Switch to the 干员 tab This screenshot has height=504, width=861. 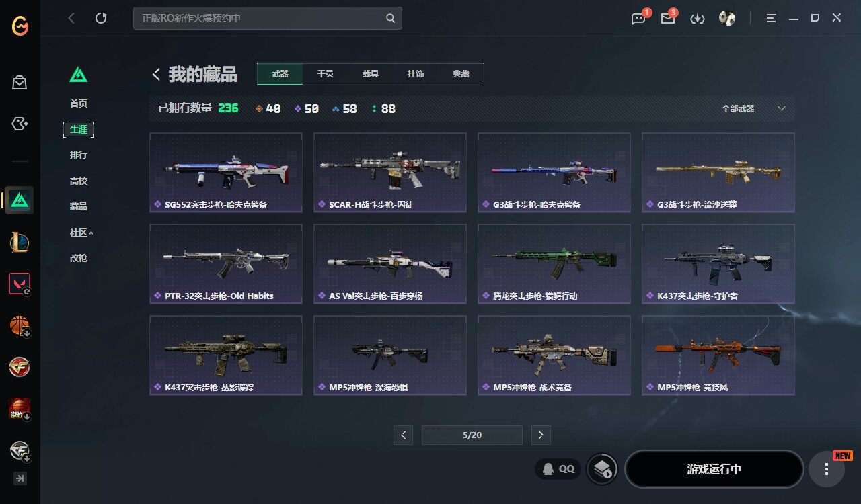pos(326,74)
